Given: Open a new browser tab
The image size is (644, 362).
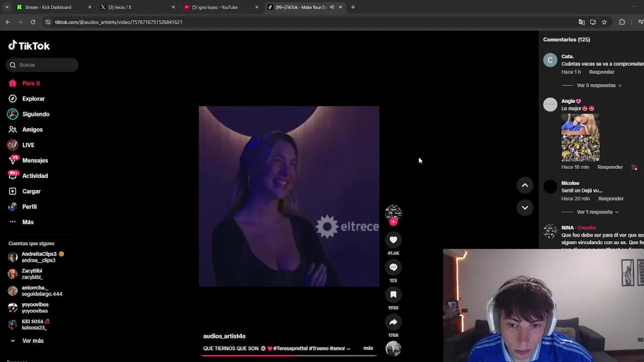Looking at the screenshot, I should (x=353, y=7).
